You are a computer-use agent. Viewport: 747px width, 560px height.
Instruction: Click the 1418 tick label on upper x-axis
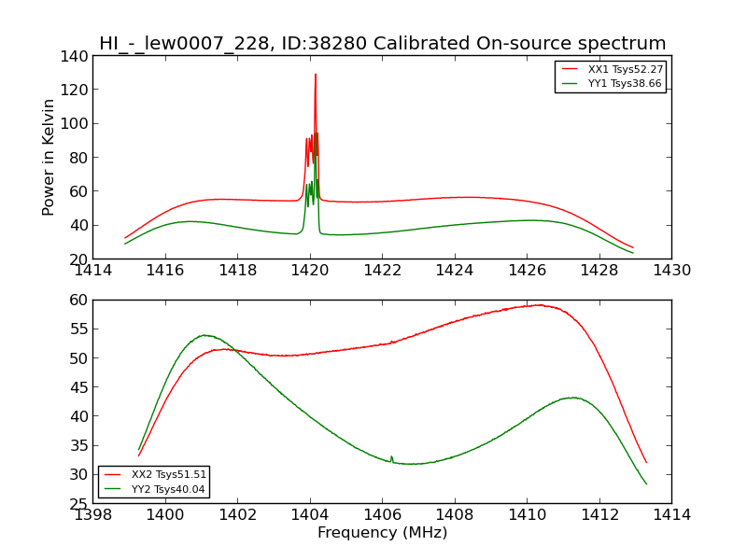[x=238, y=271]
